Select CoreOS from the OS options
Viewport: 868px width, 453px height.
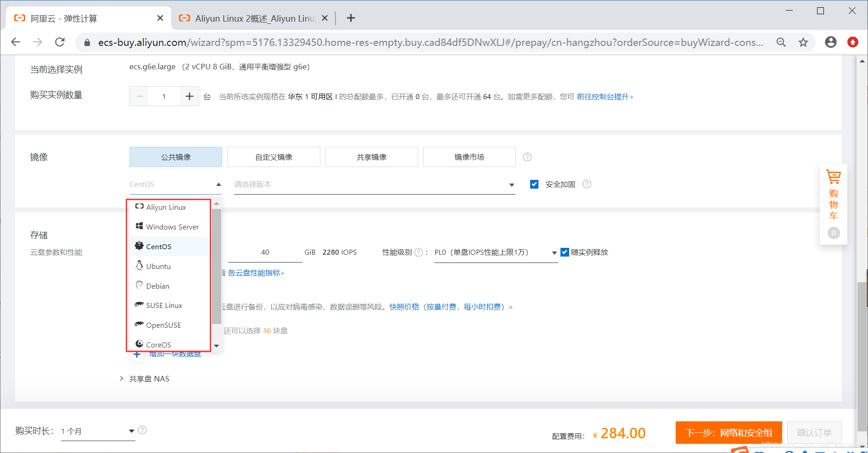[159, 345]
